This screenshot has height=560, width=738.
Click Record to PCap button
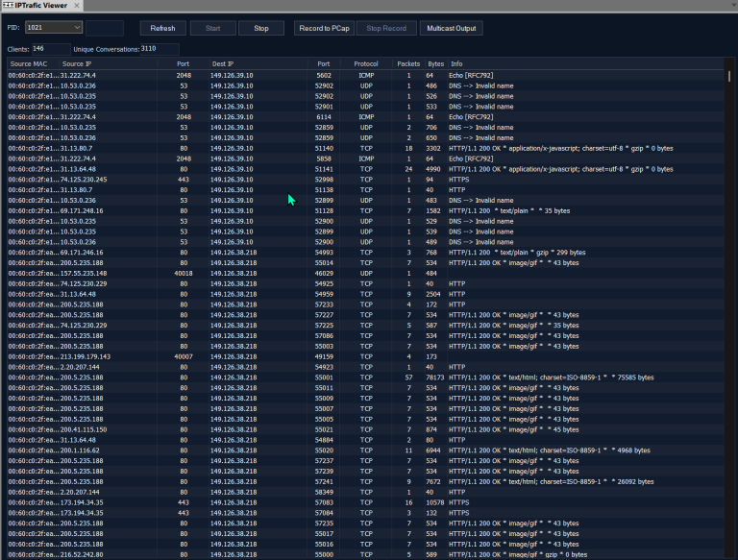tap(324, 28)
